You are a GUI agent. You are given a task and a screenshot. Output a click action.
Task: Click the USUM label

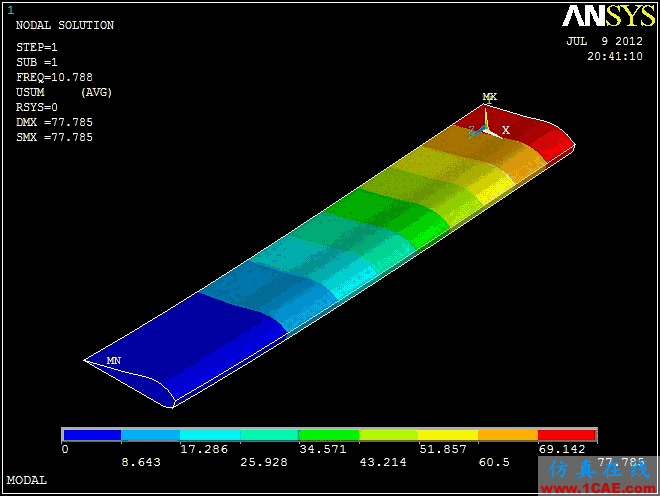(x=30, y=92)
